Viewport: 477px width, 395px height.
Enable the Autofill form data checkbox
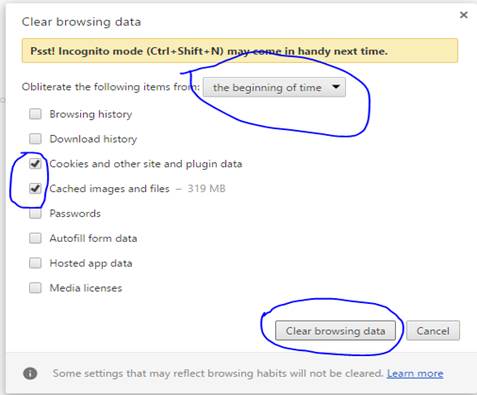click(x=35, y=238)
